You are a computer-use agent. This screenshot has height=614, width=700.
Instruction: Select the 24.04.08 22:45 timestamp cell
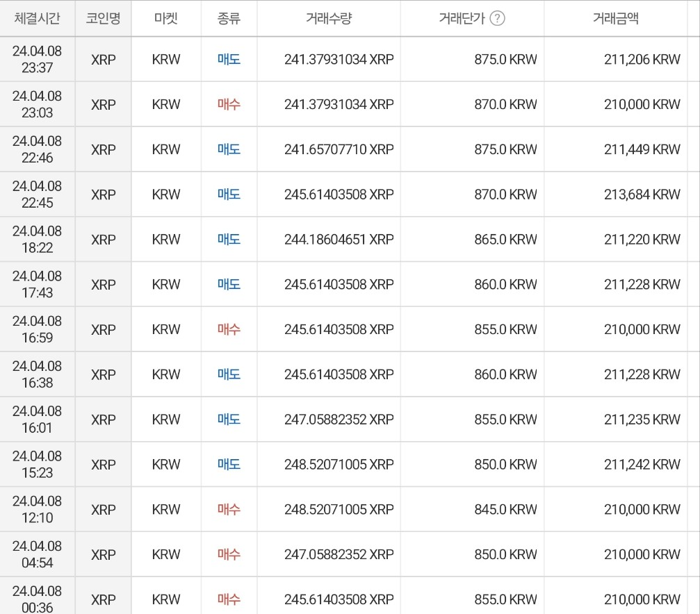(37, 194)
